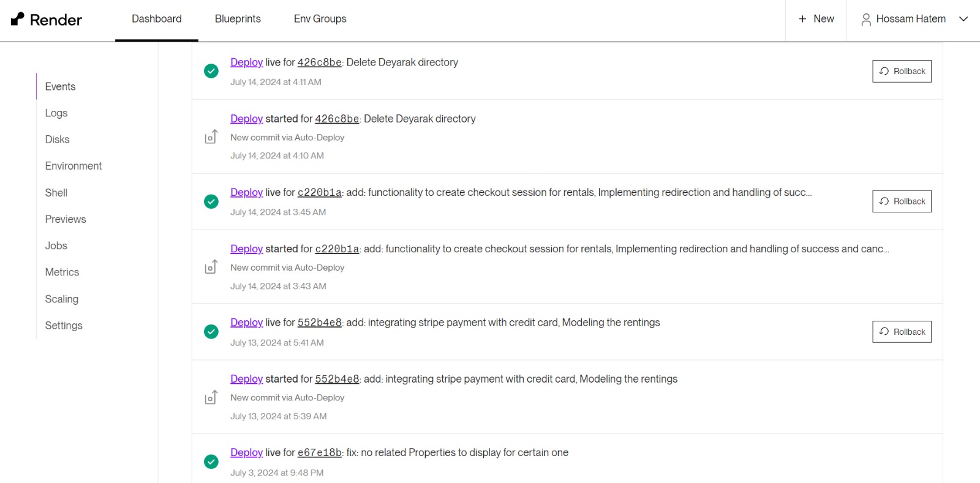Click the green check icon for 426c8be deploy
The height and width of the screenshot is (483, 980).
211,71
